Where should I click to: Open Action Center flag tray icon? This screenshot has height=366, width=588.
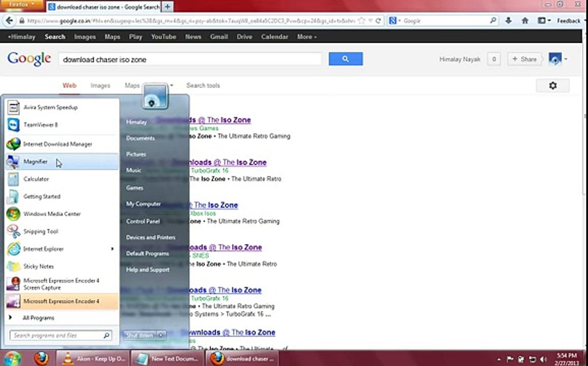tap(510, 359)
